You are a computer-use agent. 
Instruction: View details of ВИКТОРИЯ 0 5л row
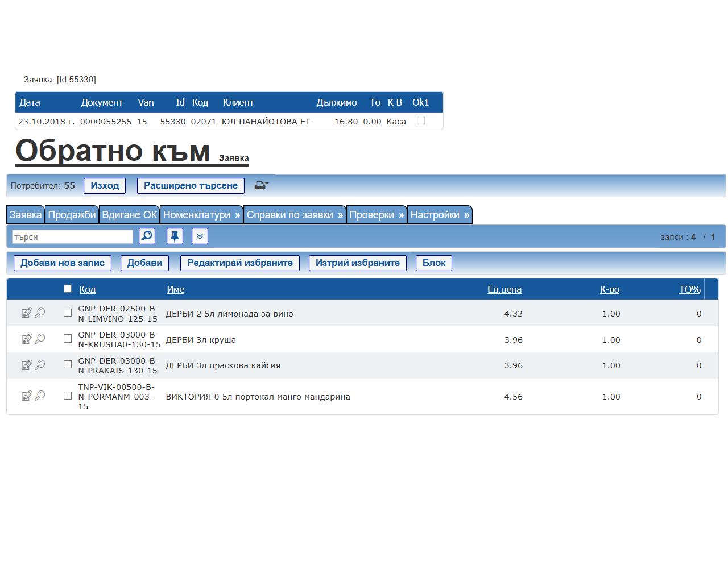pyautogui.click(x=40, y=396)
